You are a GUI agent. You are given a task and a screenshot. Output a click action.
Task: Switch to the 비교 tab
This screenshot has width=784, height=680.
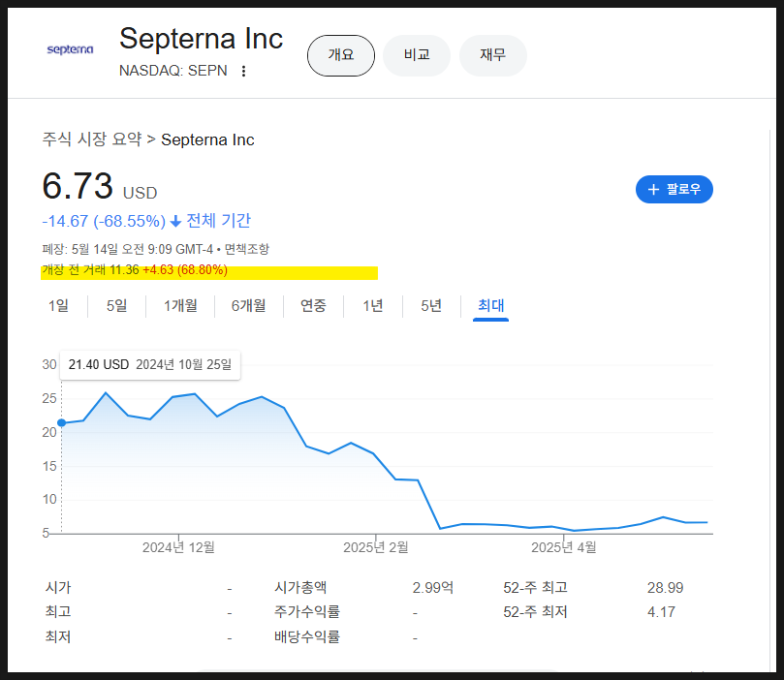[417, 55]
